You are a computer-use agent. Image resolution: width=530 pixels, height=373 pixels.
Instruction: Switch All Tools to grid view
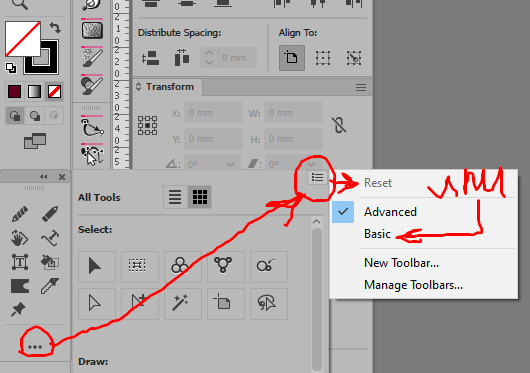(200, 197)
